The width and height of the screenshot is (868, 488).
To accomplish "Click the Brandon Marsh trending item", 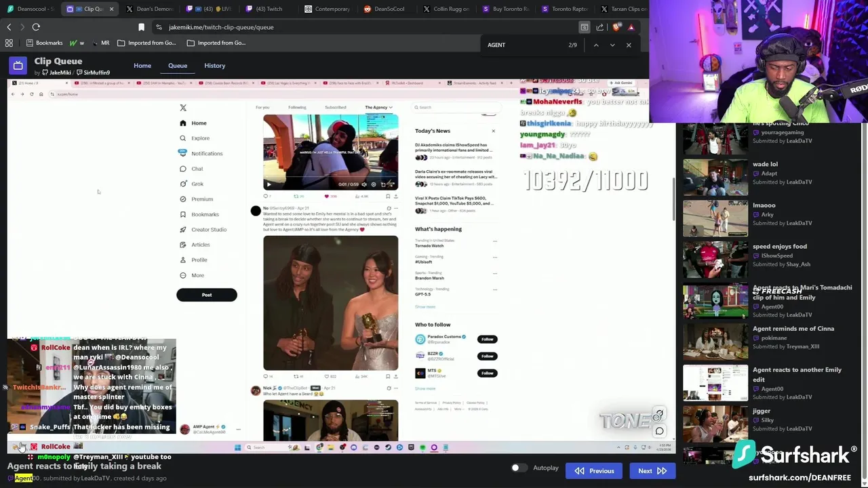I will [x=430, y=278].
